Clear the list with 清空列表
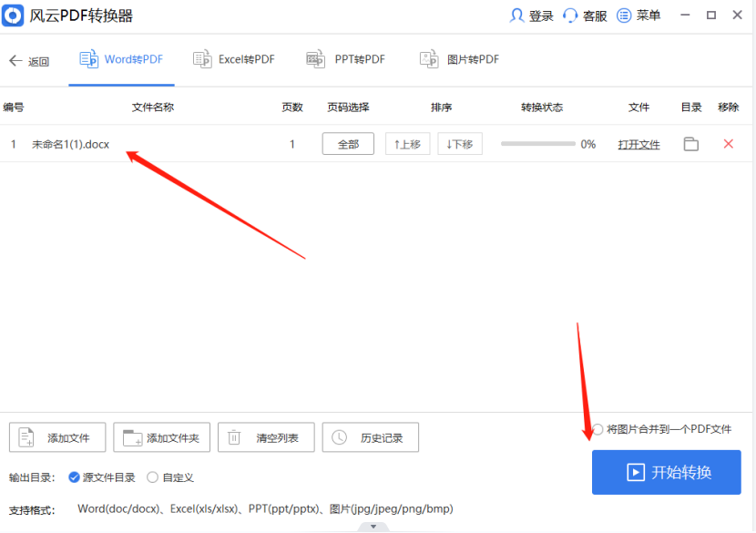This screenshot has height=533, width=756. [x=266, y=437]
